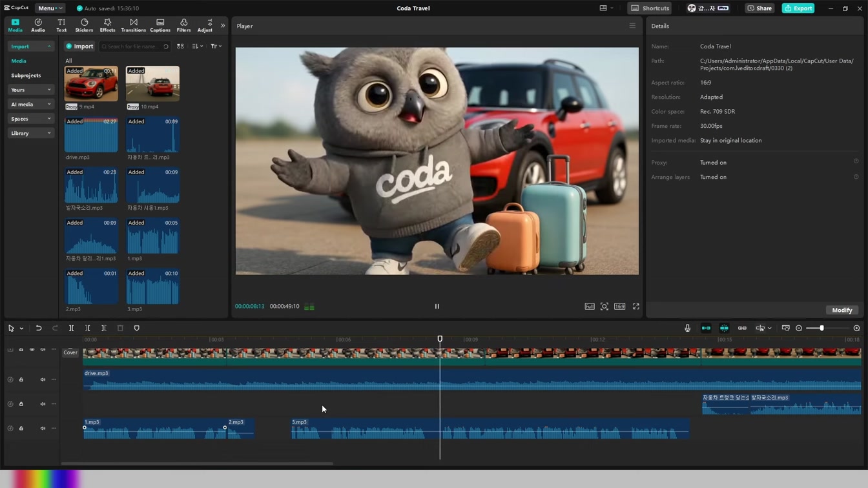This screenshot has height=488, width=868.
Task: Set the video track Cover
Action: pos(70,352)
